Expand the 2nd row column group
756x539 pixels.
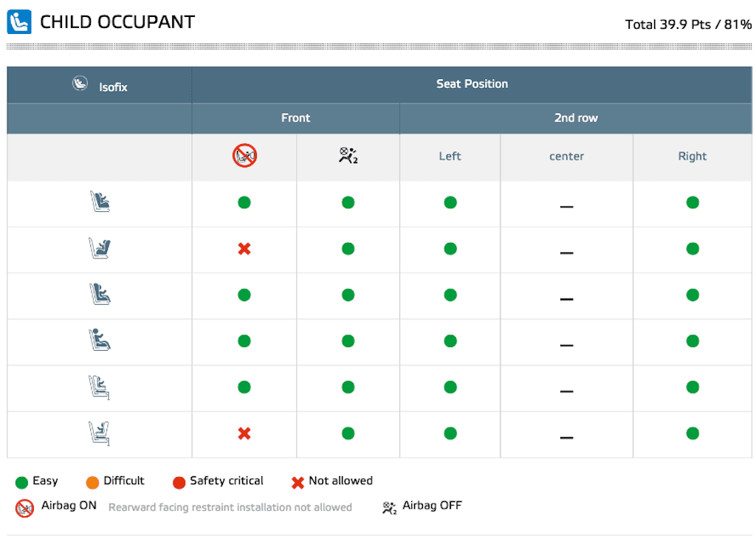tap(577, 117)
